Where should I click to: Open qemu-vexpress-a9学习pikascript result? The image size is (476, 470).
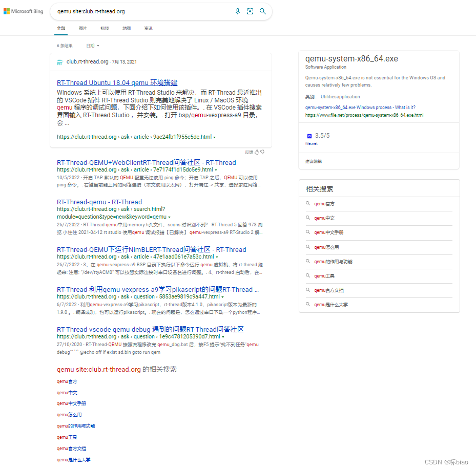coord(157,289)
